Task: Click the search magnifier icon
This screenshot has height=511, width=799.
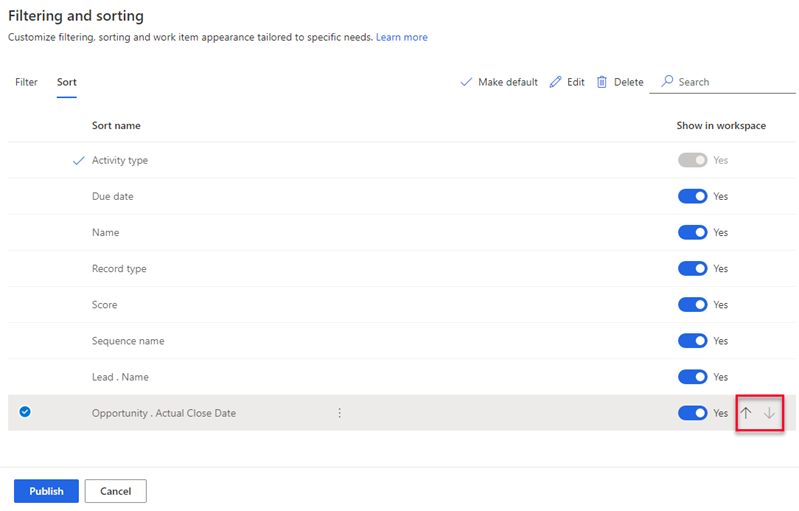Action: coord(667,82)
